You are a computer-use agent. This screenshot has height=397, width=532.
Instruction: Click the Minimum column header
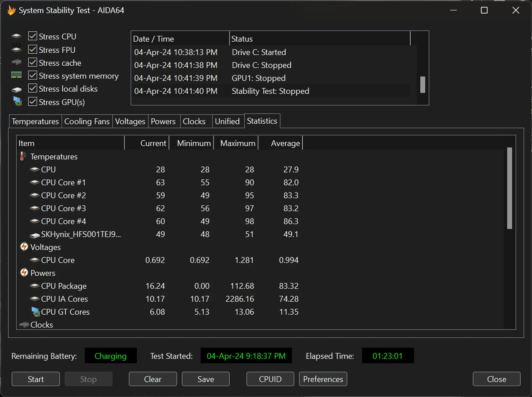(191, 143)
